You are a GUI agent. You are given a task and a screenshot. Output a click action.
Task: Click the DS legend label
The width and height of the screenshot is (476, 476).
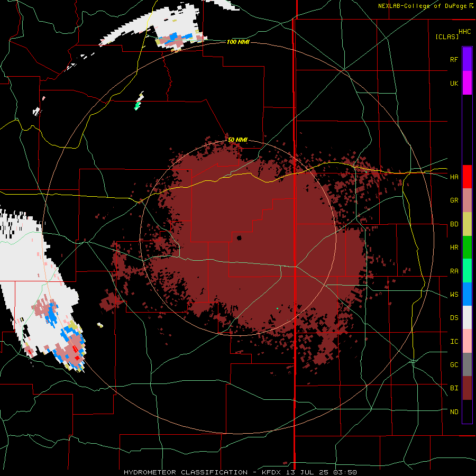click(x=454, y=318)
